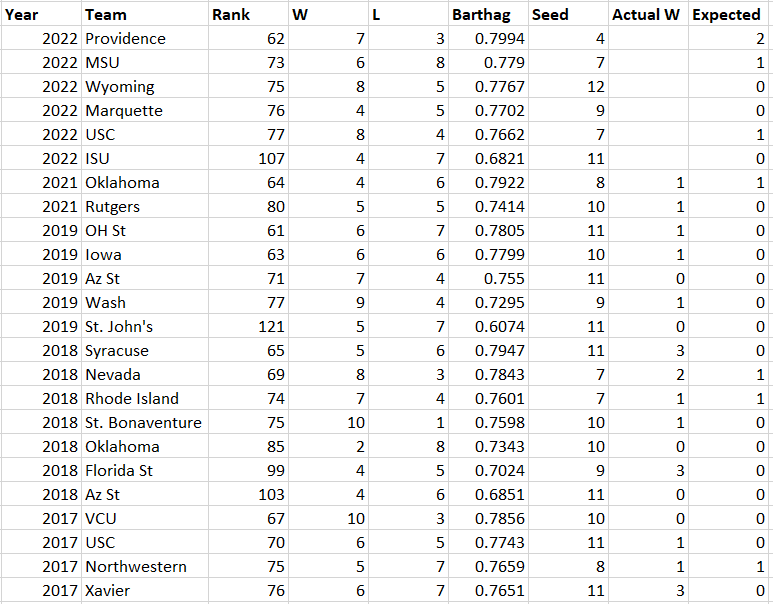Select the Team header cell
This screenshot has width=773, height=604.
(x=144, y=15)
